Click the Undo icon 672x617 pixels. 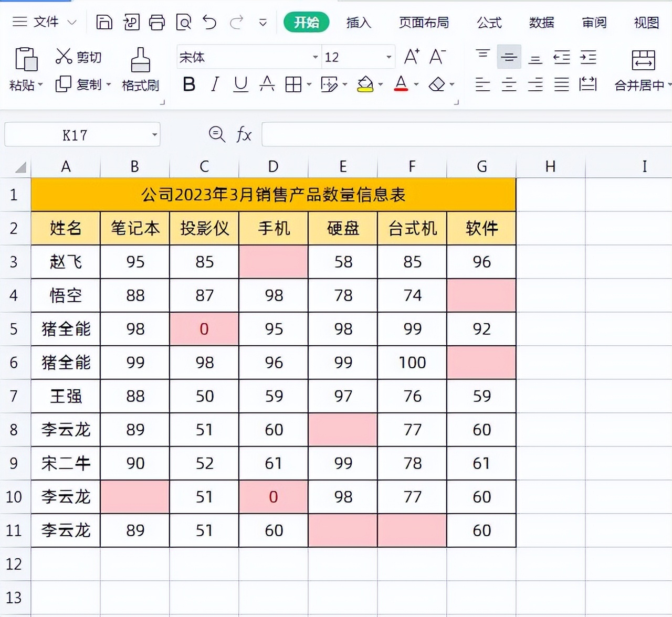[x=209, y=23]
